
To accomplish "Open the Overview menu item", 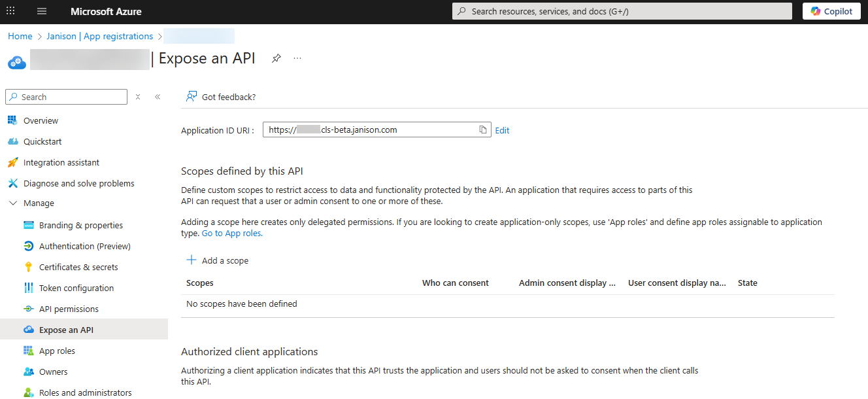I will (41, 121).
